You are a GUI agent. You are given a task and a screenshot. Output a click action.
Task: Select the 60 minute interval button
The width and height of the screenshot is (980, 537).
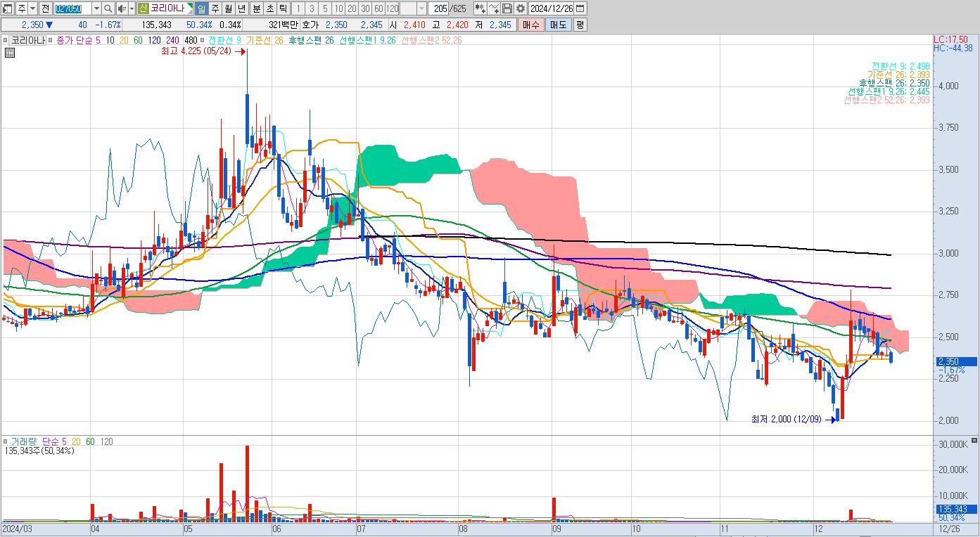coord(378,8)
